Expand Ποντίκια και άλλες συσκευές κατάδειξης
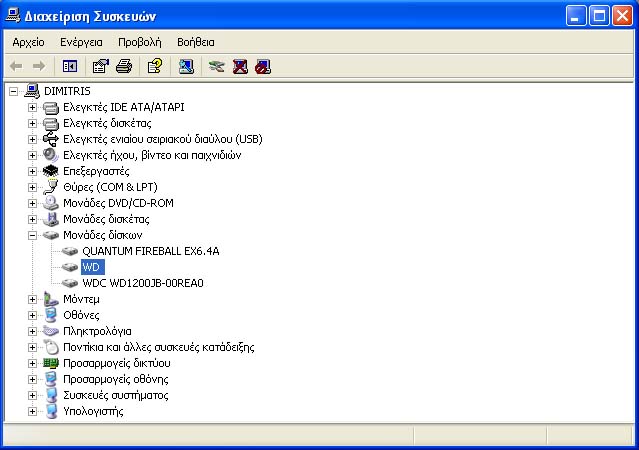This screenshot has width=639, height=450. 32,347
